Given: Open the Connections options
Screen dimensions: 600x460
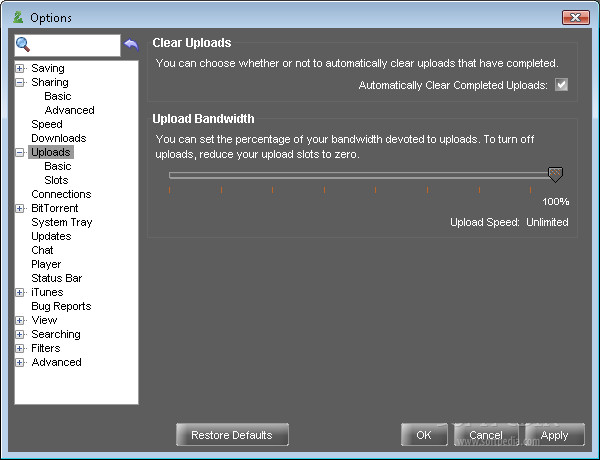Looking at the screenshot, I should click(x=61, y=194).
